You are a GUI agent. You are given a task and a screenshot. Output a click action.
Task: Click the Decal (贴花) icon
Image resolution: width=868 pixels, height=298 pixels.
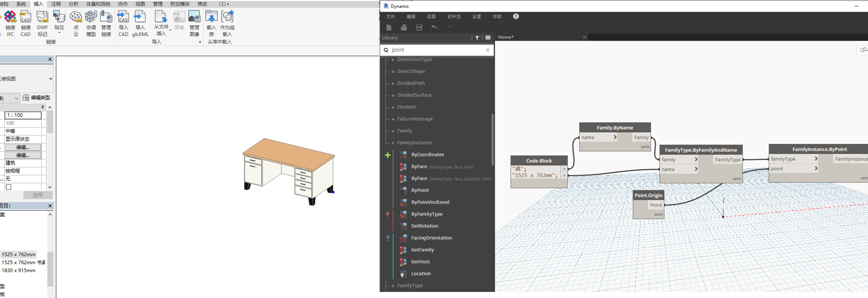(x=59, y=17)
